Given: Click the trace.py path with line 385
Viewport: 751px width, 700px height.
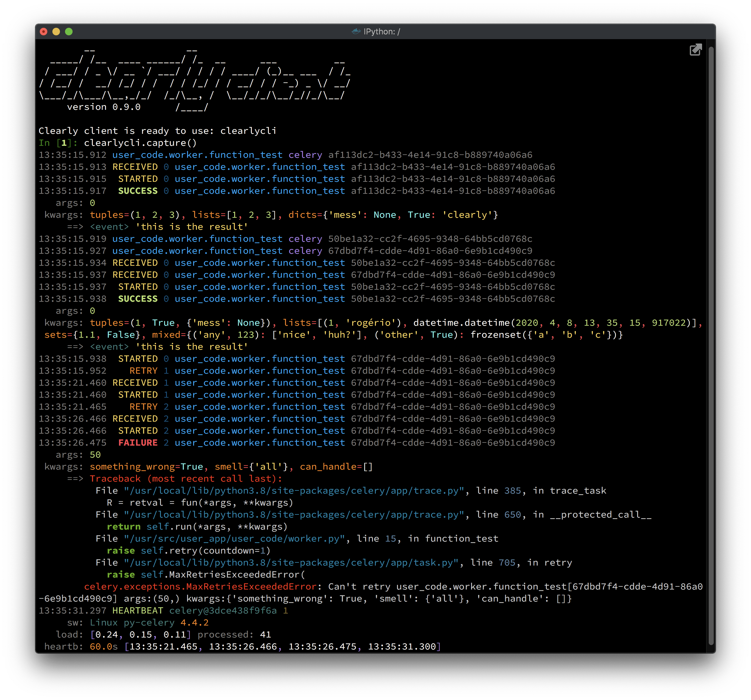Looking at the screenshot, I should (294, 491).
